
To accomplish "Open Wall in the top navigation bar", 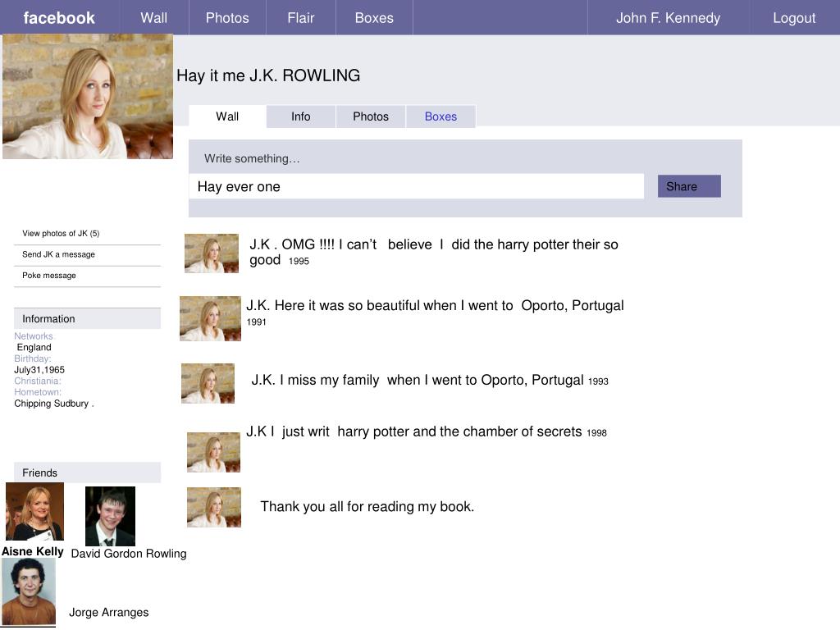I will 153,18.
